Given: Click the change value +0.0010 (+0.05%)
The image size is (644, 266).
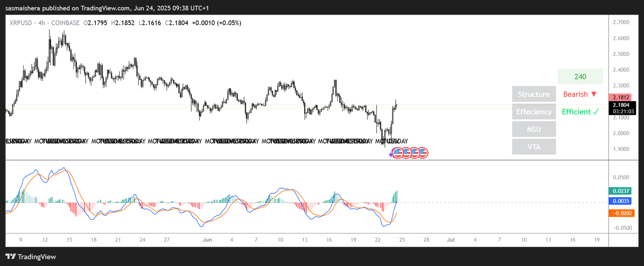Looking at the screenshot, I should 217,23.
